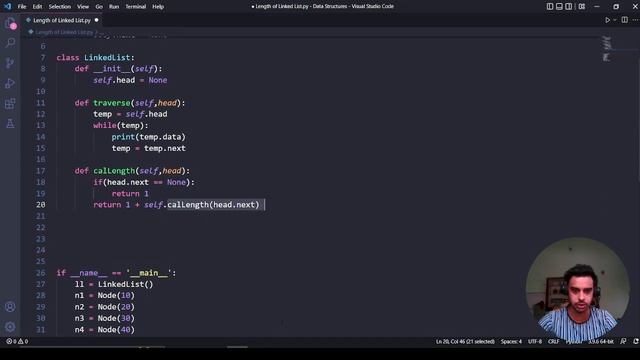Open the Terminal menu
This screenshot has width=640, height=360.
[136, 7]
